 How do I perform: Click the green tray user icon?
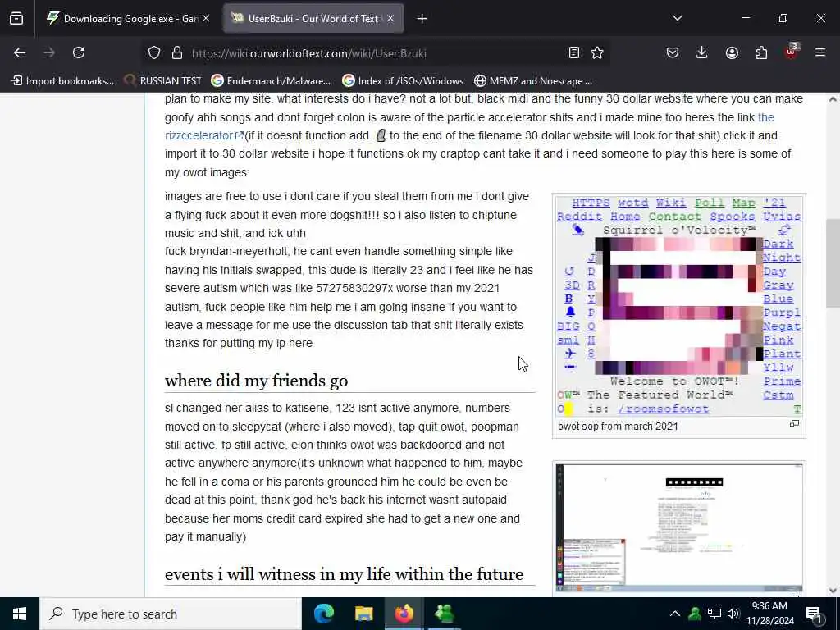[695, 614]
